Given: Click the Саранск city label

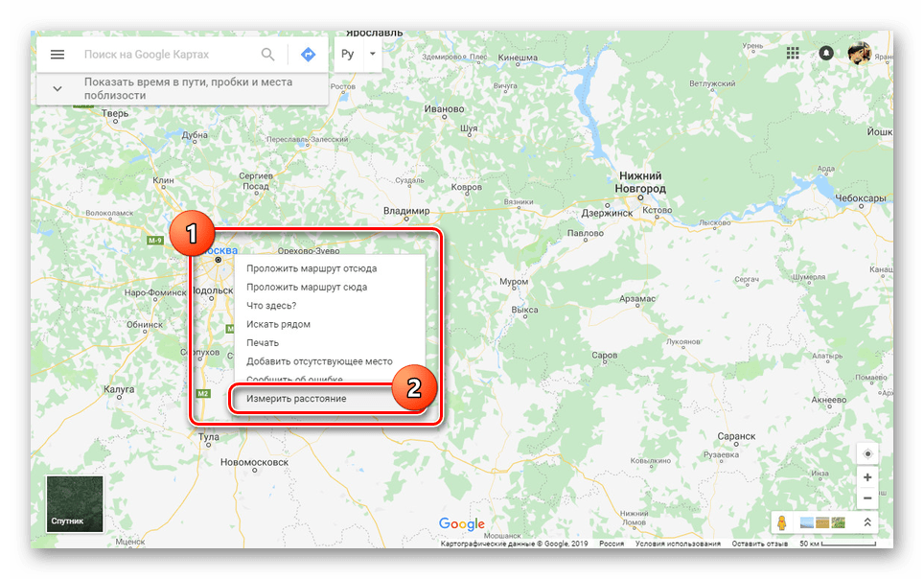Looking at the screenshot, I should pos(736,436).
